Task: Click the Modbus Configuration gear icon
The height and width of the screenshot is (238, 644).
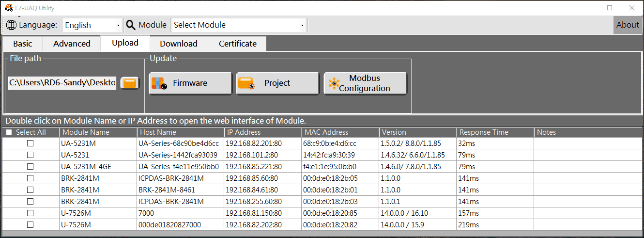Action: click(334, 83)
